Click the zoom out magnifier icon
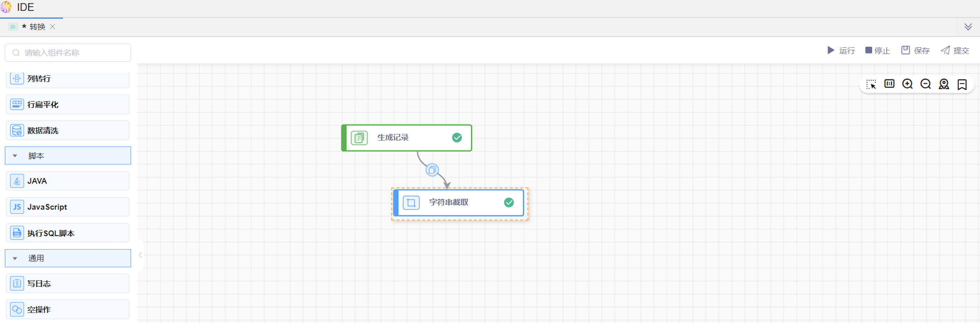This screenshot has width=980, height=323. (x=925, y=84)
